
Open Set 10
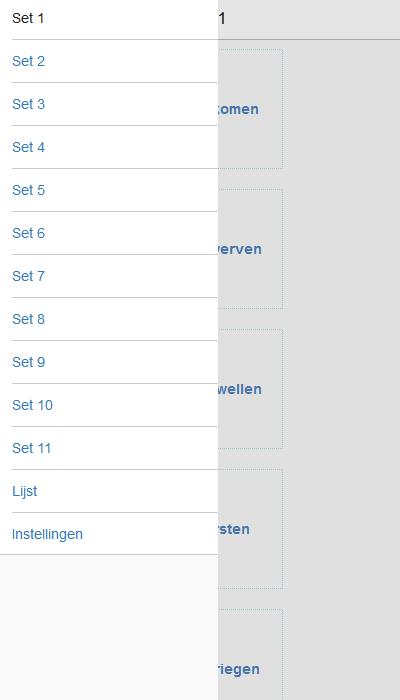point(109,405)
